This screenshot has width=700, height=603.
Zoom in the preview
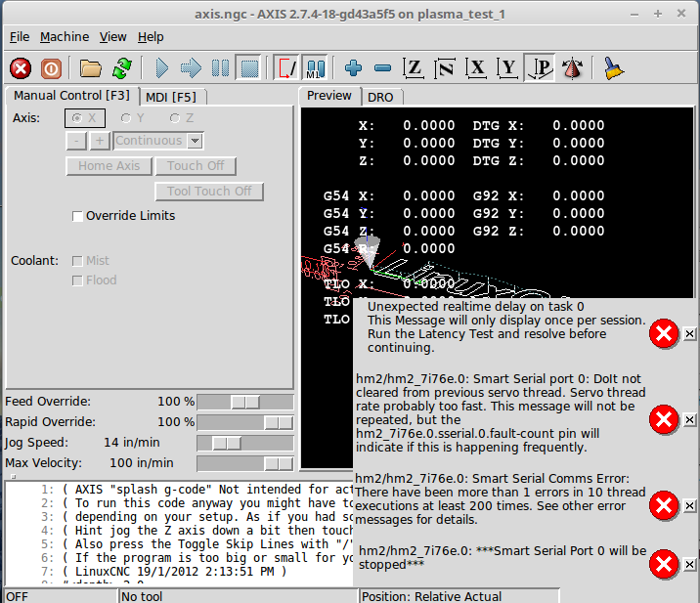coord(353,68)
